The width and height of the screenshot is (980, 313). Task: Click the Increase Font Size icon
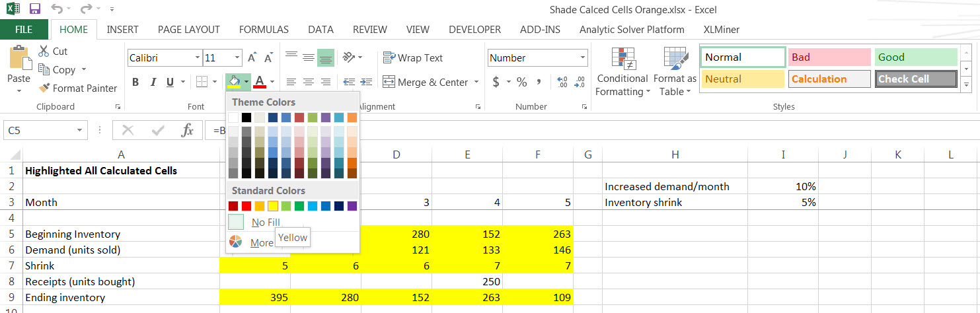point(252,58)
